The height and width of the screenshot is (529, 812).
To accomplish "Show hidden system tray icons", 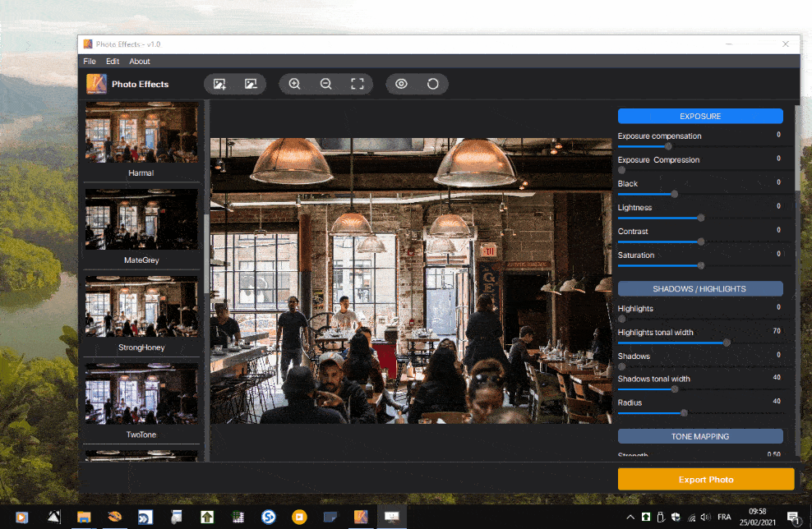I will click(630, 517).
